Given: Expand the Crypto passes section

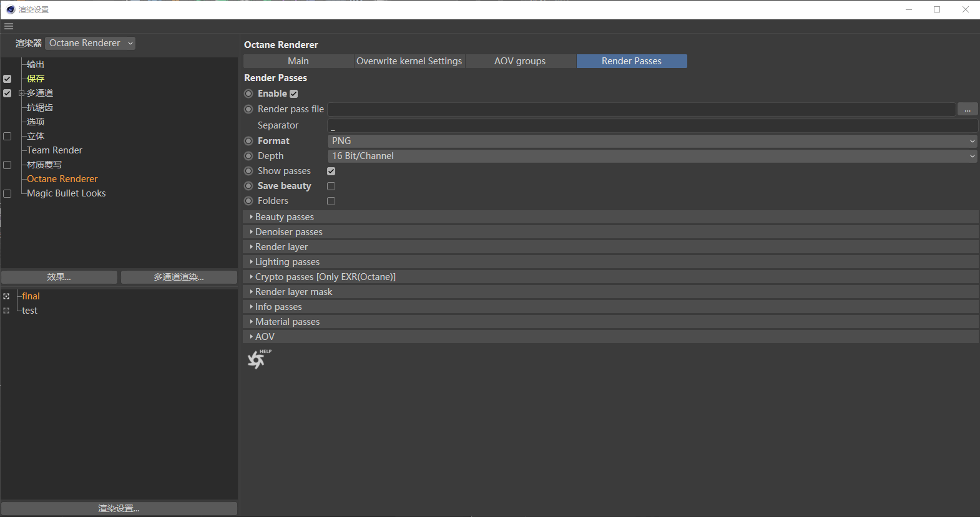Looking at the screenshot, I should (610, 277).
